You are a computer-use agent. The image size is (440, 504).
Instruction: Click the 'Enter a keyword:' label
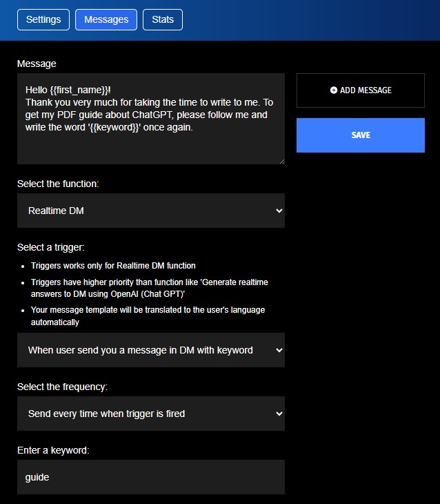point(53,450)
